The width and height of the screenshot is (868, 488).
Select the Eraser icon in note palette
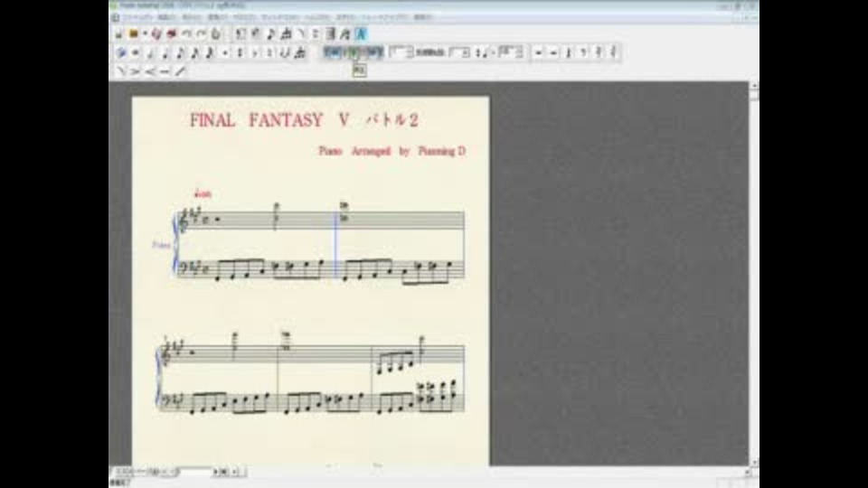click(x=120, y=53)
